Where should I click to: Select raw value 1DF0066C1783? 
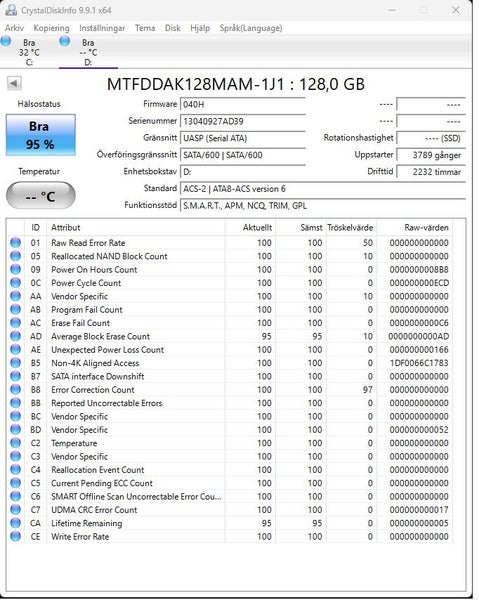pyautogui.click(x=419, y=363)
